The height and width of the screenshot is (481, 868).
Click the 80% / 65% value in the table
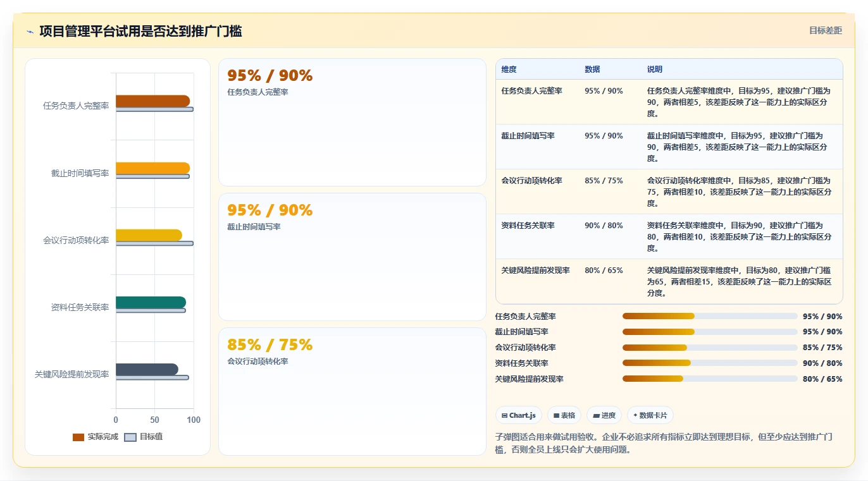(x=604, y=271)
